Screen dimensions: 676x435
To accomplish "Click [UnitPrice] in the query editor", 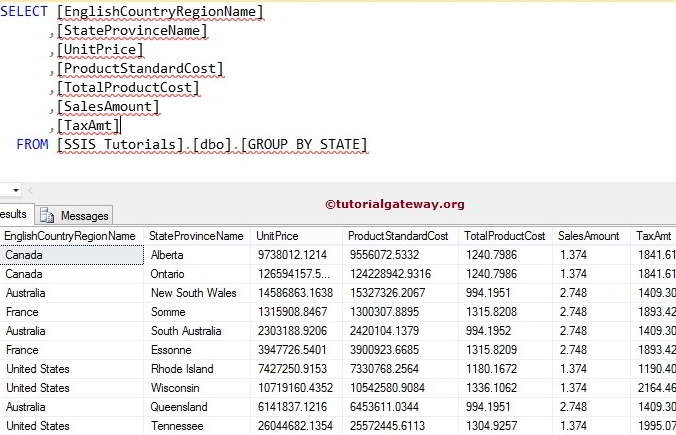I will coord(100,50).
